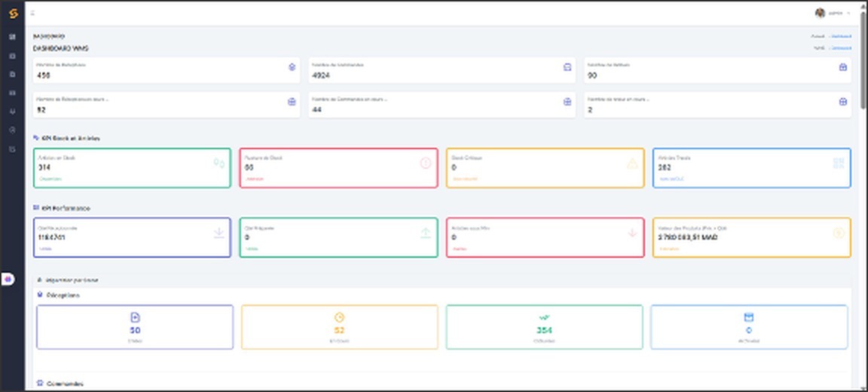Click the 'Commandes' section heading
The image size is (868, 392).
pos(65,383)
